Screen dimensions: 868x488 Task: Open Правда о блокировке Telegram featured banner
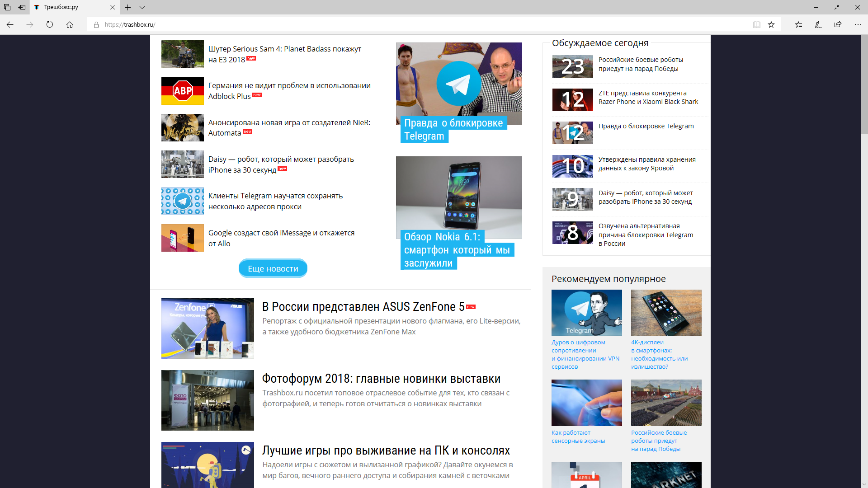[x=459, y=93]
